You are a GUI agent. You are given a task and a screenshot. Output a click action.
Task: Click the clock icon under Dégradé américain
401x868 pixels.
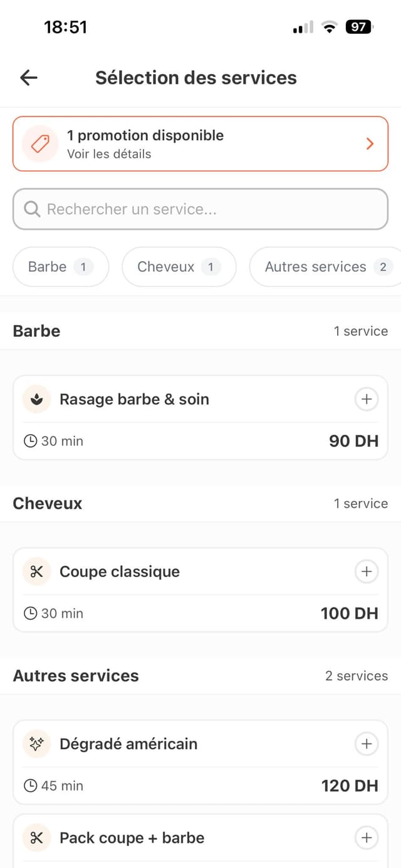tap(29, 786)
